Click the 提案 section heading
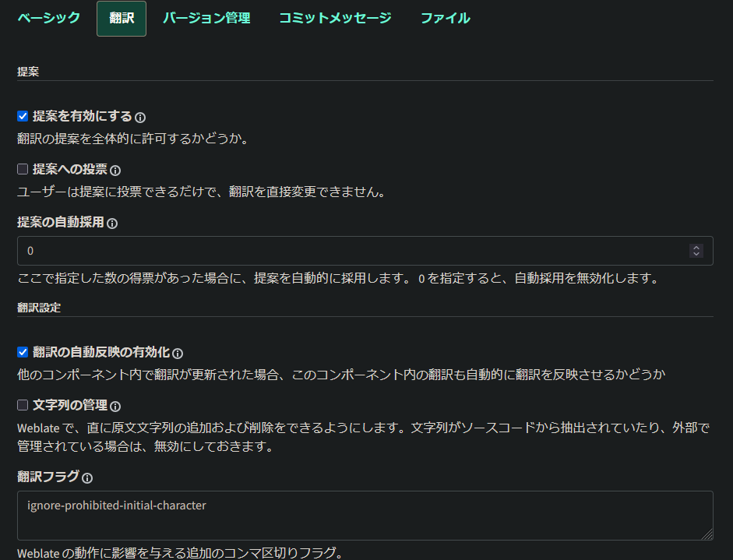The height and width of the screenshot is (560, 733). coord(28,72)
